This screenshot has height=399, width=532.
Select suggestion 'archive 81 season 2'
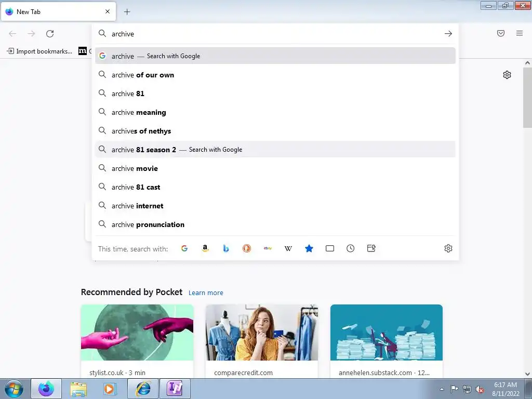[275, 149]
